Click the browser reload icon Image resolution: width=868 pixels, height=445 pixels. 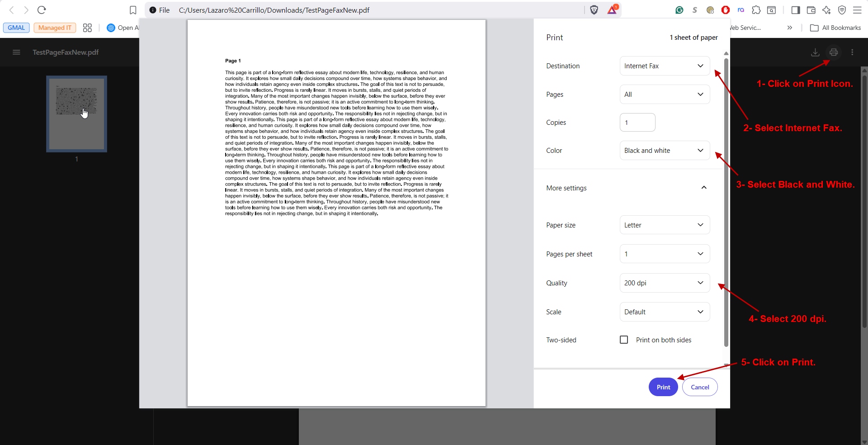pyautogui.click(x=42, y=10)
